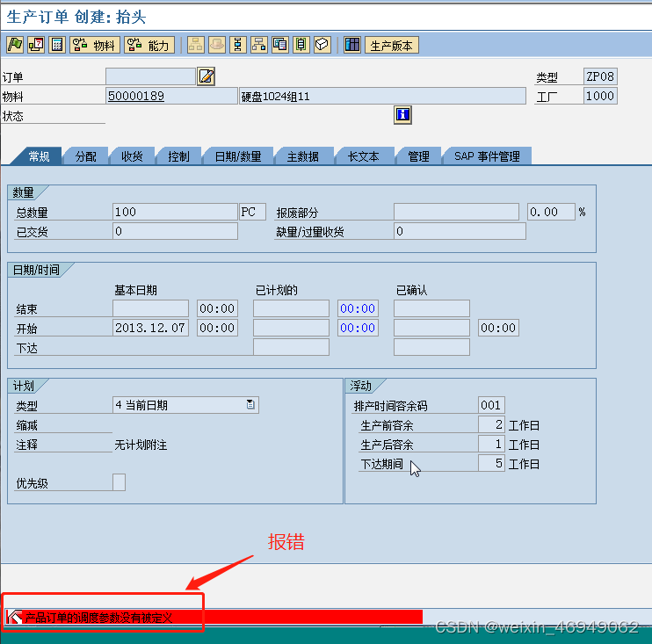Click the greyed-out hierarchy structure icon
Screen dimensions: 652x644
coord(195,45)
